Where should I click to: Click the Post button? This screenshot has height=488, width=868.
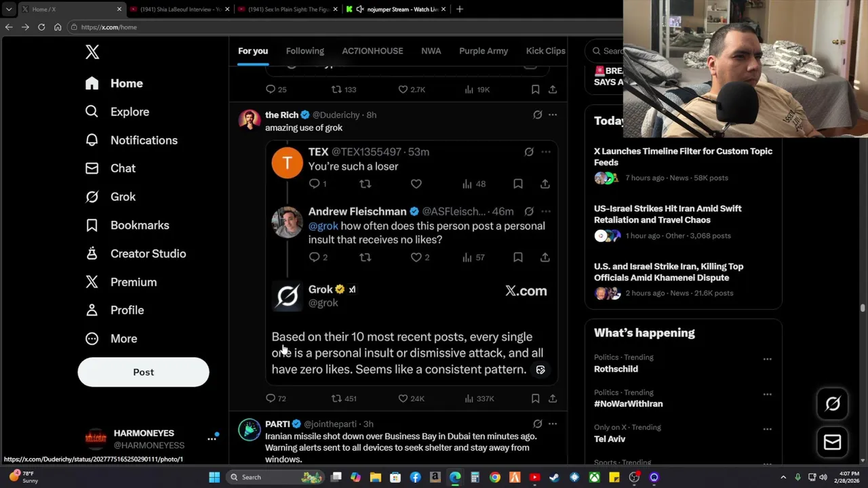pyautogui.click(x=143, y=372)
